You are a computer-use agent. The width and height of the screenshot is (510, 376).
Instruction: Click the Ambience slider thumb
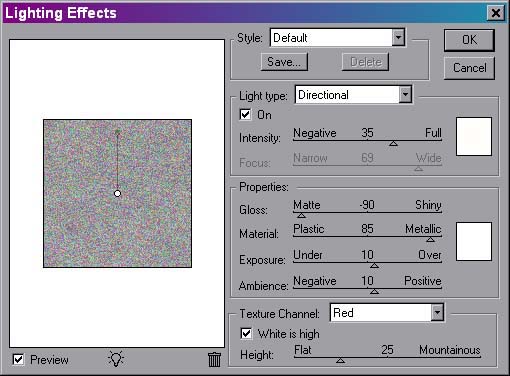click(x=374, y=291)
